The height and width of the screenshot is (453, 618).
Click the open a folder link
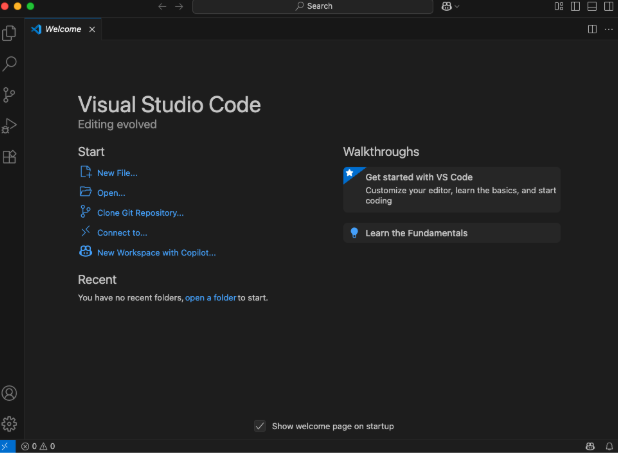tap(210, 298)
